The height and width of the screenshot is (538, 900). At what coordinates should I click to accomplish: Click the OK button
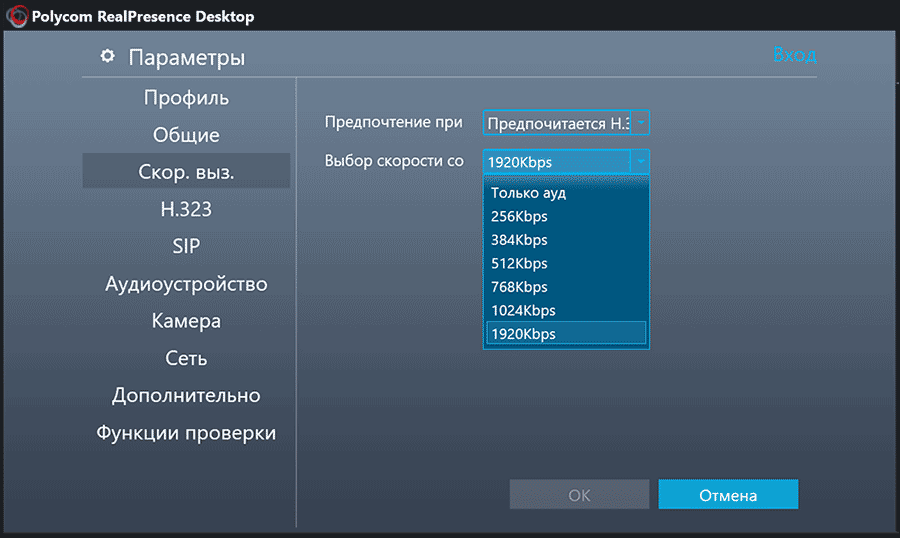click(x=579, y=494)
